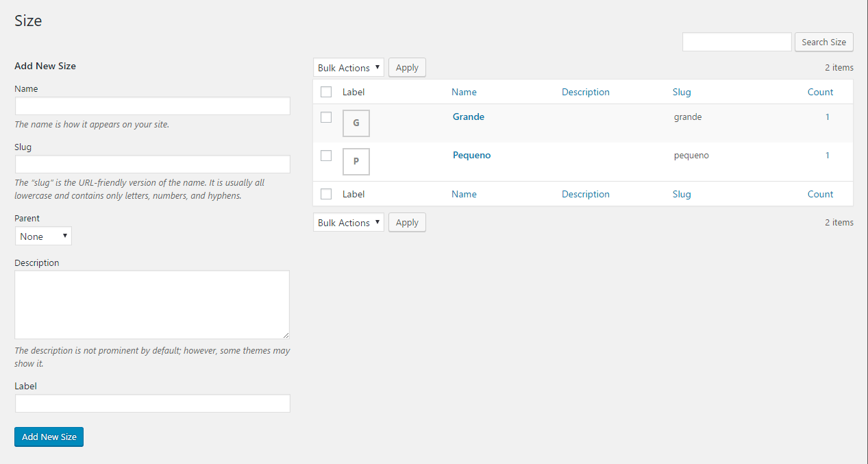This screenshot has height=464, width=868.
Task: Click the Search Size button
Action: [x=823, y=42]
